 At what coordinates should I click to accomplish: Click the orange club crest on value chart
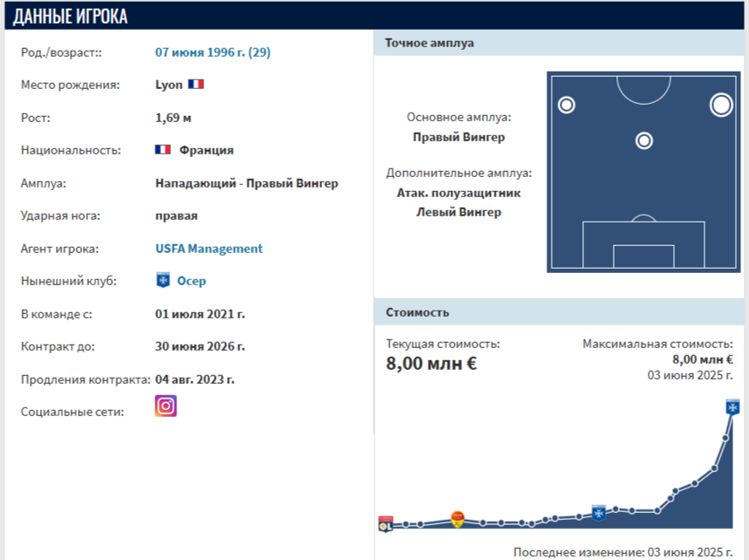(x=457, y=519)
